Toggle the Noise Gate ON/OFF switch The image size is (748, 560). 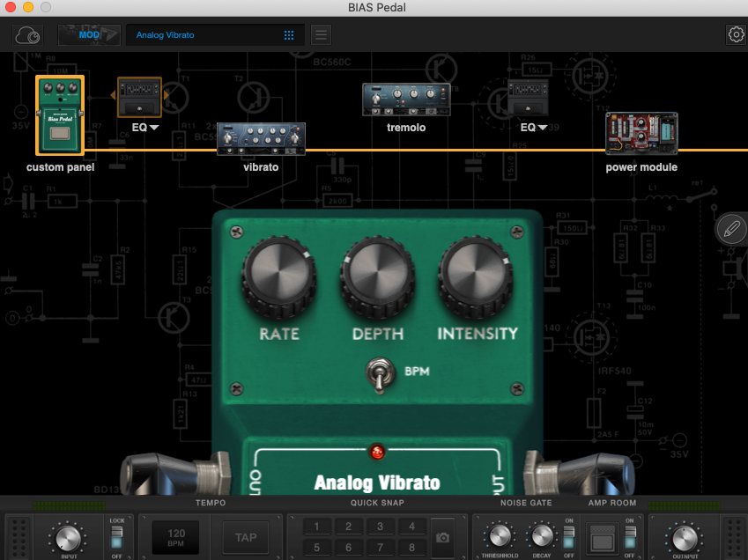(568, 537)
